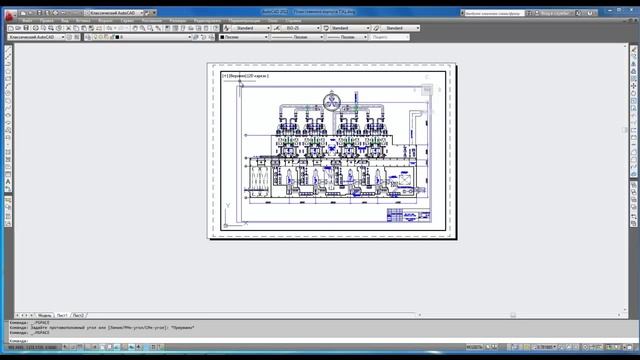Toggle Object Snap button in status bar

pos(102,347)
